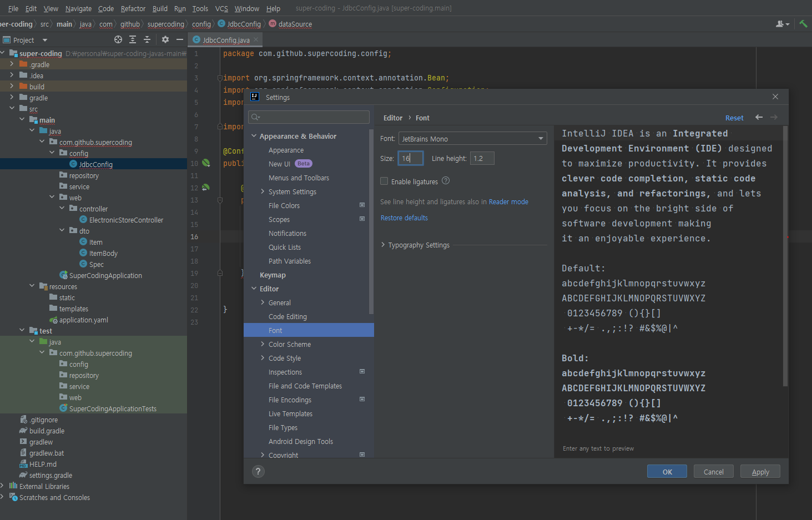Click the File Encodings project-level icon
Image resolution: width=812 pixels, height=520 pixels.
[x=362, y=400]
